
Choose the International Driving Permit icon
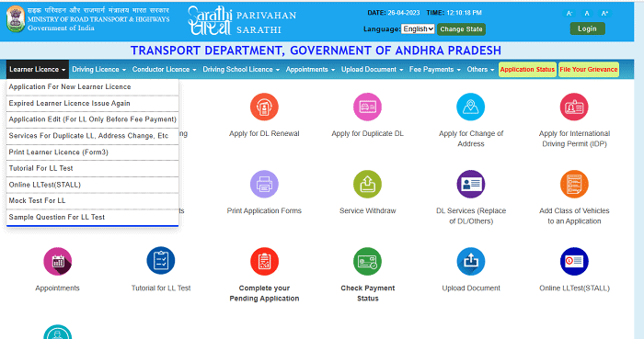click(574, 107)
